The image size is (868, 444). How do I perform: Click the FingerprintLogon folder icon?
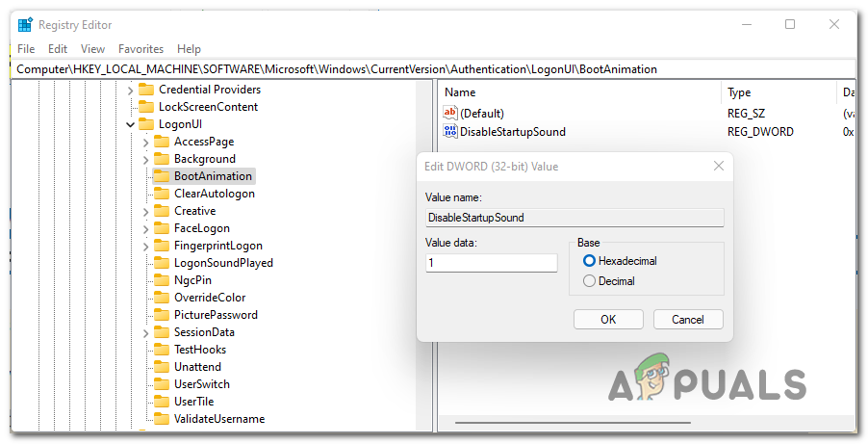pyautogui.click(x=162, y=246)
